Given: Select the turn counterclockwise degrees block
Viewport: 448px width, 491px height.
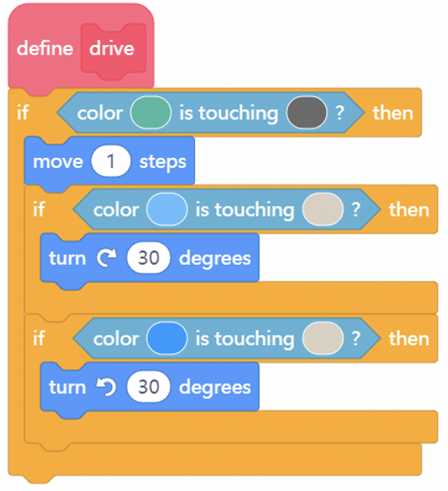Looking at the screenshot, I should tap(150, 388).
